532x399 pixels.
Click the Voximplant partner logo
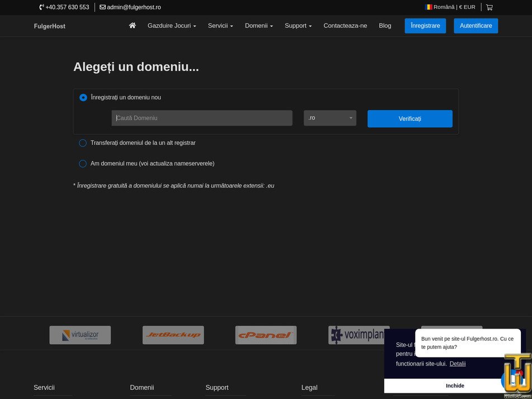[x=359, y=334]
